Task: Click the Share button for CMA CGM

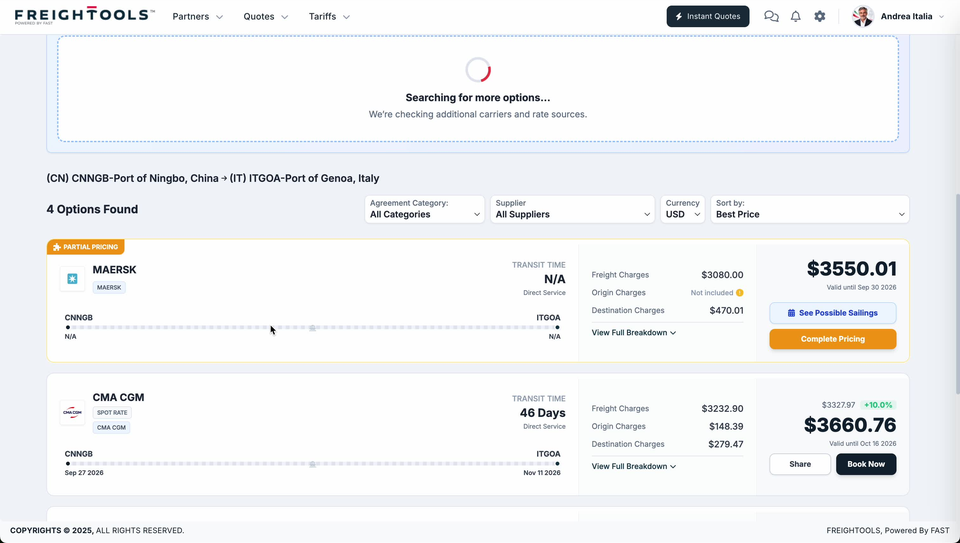Action: click(800, 464)
